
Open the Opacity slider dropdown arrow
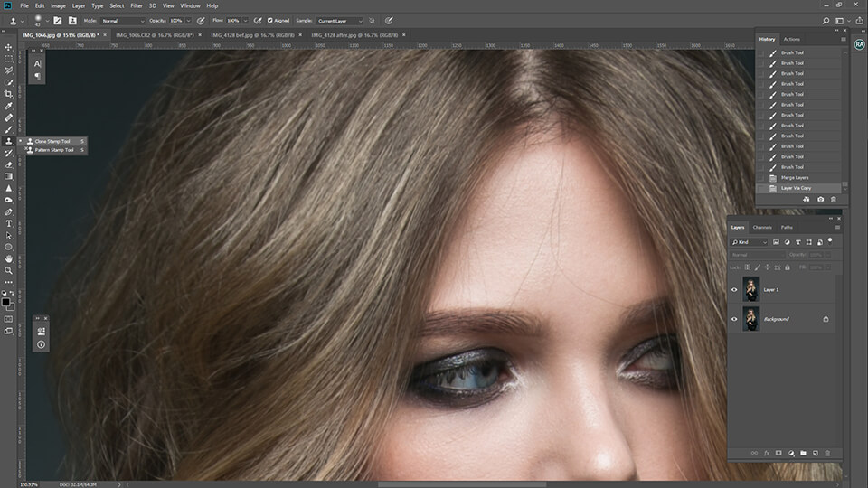coord(188,21)
